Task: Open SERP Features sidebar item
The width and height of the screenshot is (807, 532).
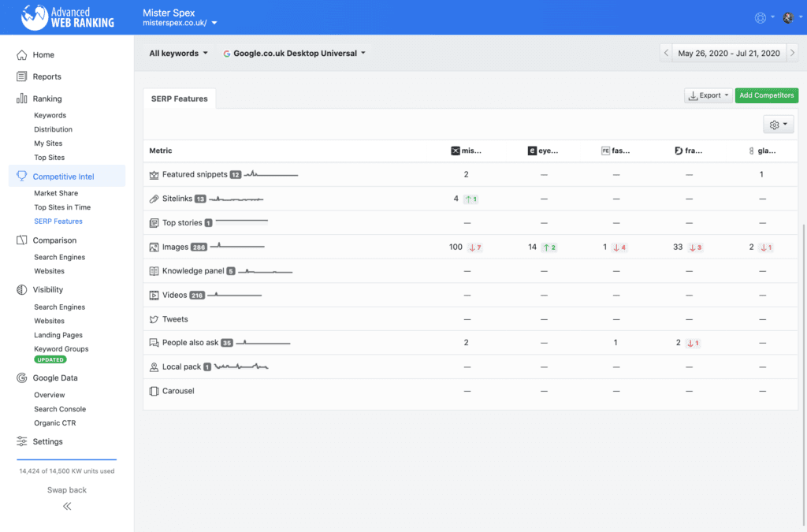Action: click(x=58, y=221)
